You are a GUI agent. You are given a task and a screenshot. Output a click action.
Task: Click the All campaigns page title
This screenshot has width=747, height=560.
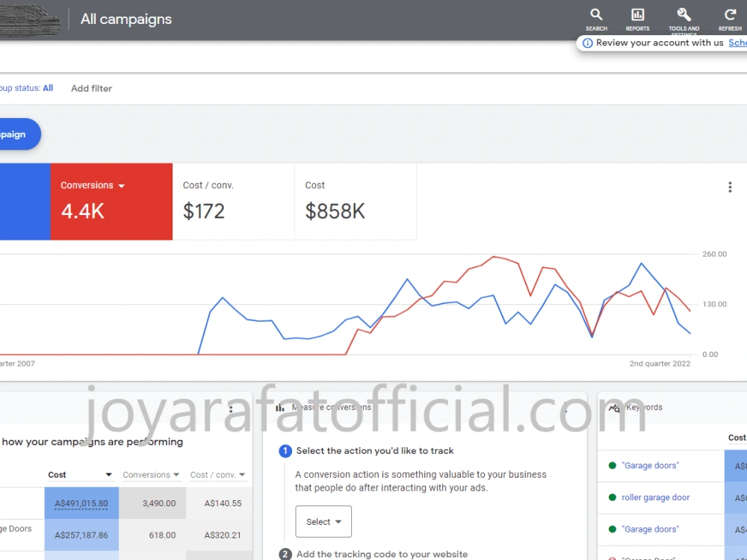tap(125, 19)
